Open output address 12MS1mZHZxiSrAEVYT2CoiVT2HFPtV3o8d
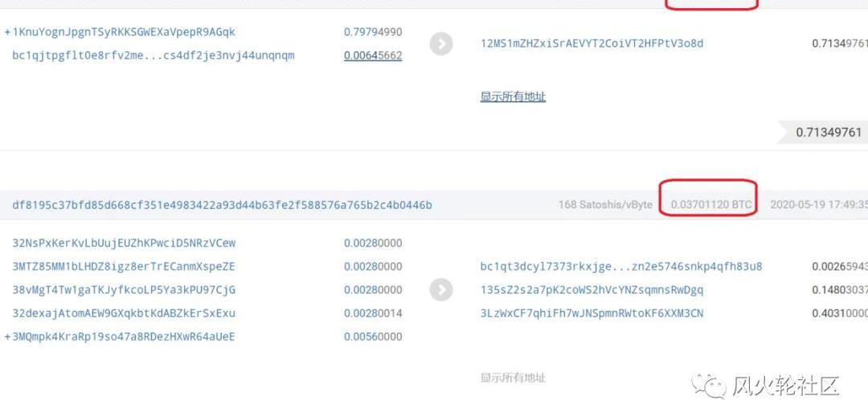The width and height of the screenshot is (868, 400). click(x=592, y=43)
